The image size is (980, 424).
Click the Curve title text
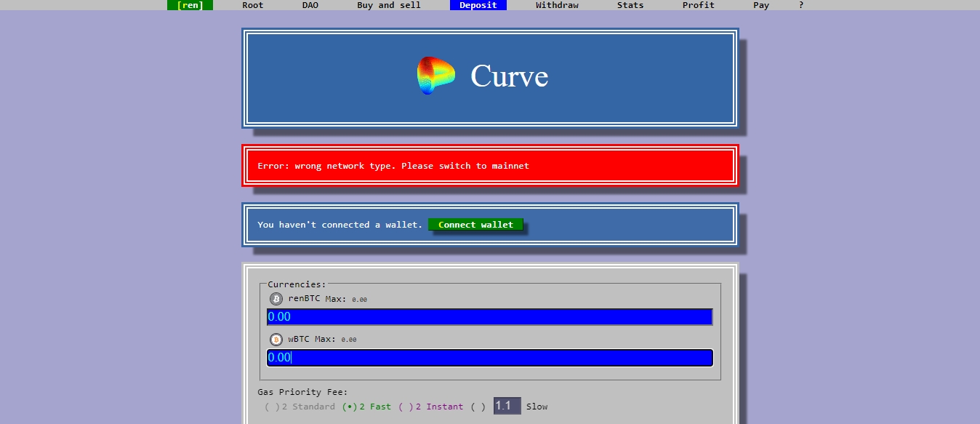point(509,76)
